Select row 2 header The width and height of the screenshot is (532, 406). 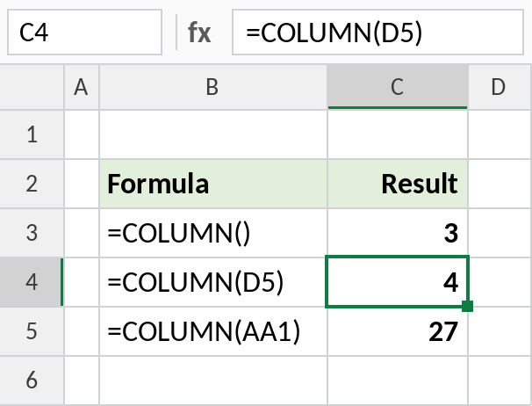click(32, 184)
